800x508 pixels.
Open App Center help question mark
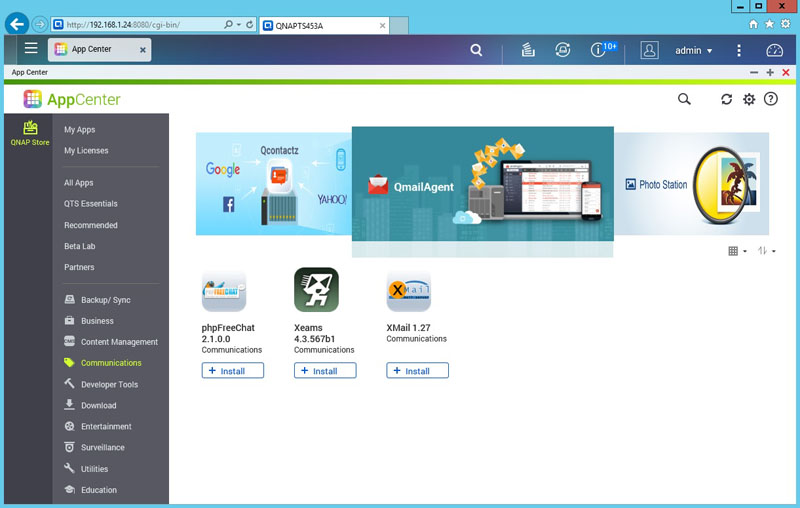coord(770,99)
